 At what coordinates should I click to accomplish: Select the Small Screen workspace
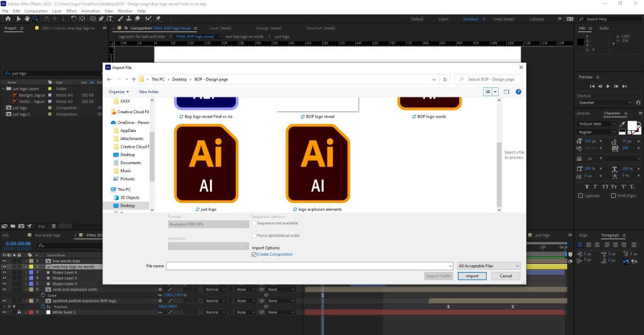[504, 19]
